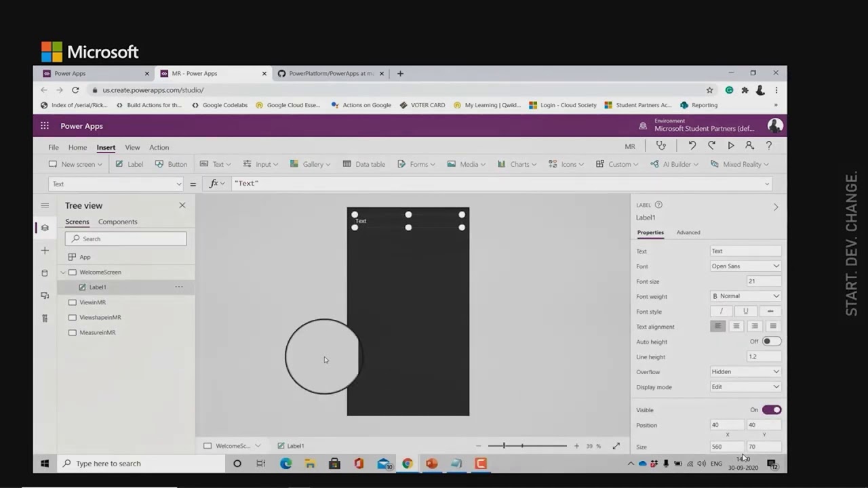Select ViewinMR screen in tree

(x=93, y=302)
